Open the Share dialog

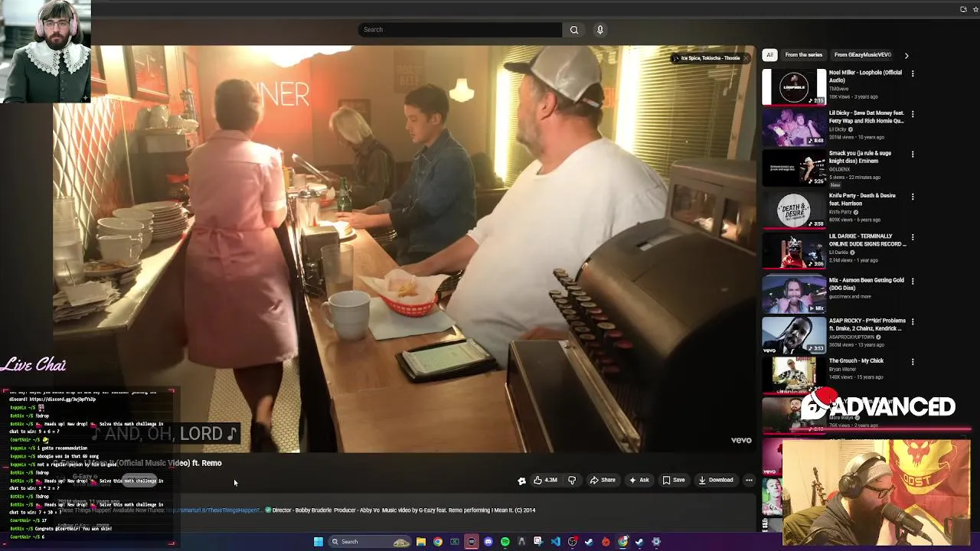click(603, 480)
